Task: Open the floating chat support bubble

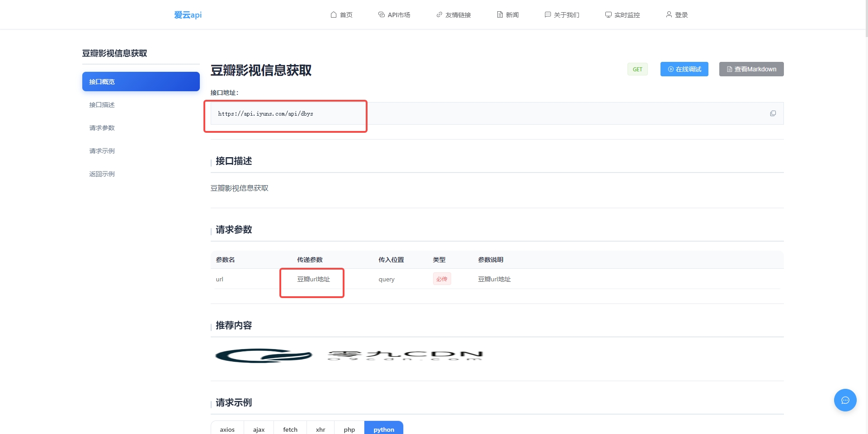Action: [x=844, y=400]
